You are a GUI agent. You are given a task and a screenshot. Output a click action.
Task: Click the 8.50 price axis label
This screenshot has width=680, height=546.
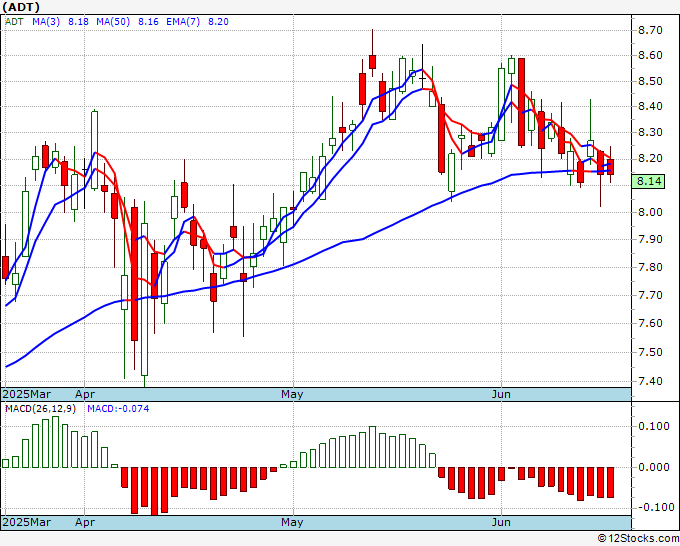tap(650, 82)
